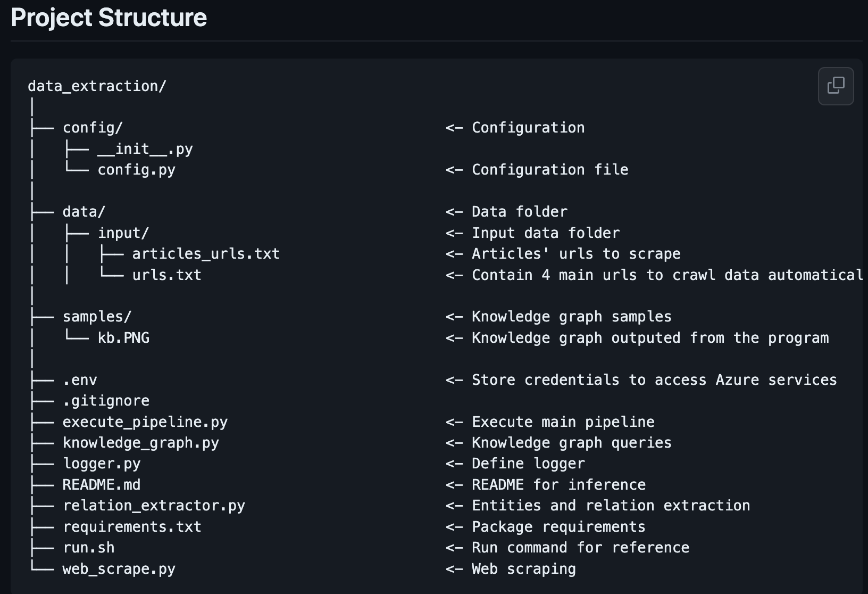
Task: Click articles_urls.txt file name
Action: tap(206, 254)
